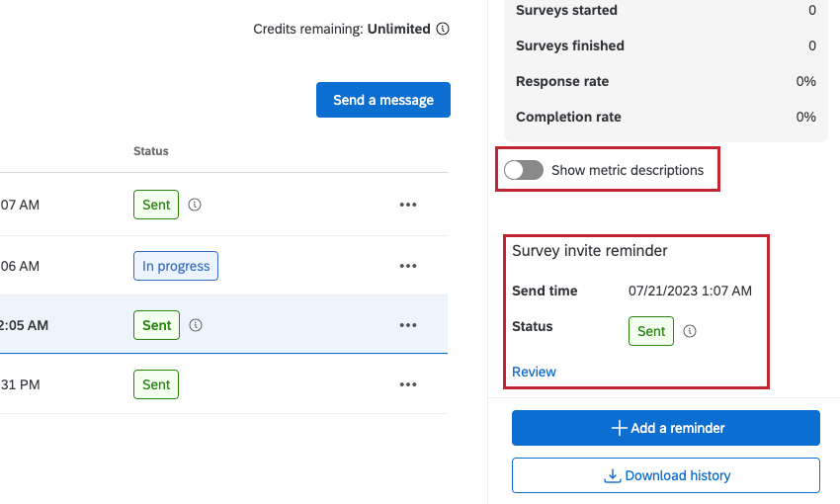Open three-dot menu for highlighted row
Viewport: 840px width, 504px height.
tap(408, 325)
